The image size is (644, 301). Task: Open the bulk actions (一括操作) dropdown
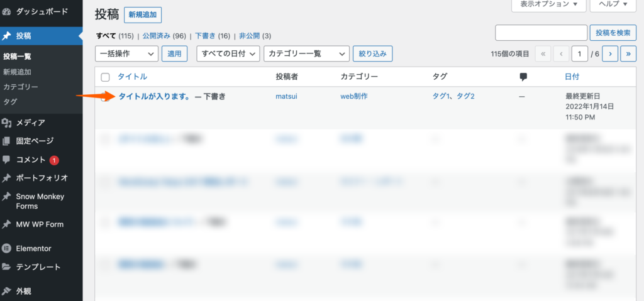click(126, 54)
